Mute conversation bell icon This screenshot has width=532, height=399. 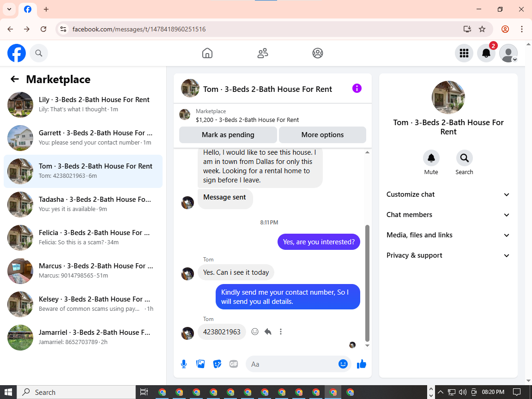[431, 158]
